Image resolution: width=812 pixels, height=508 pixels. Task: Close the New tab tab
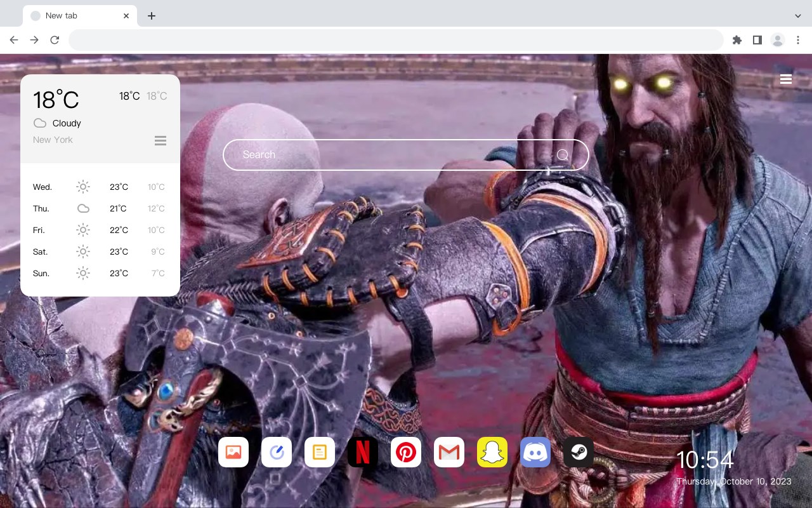(127, 16)
